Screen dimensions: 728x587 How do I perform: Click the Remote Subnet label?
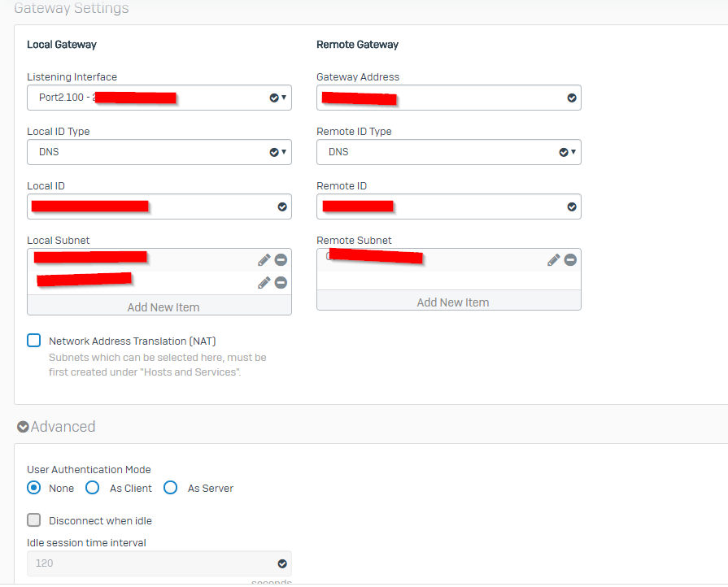click(x=355, y=241)
